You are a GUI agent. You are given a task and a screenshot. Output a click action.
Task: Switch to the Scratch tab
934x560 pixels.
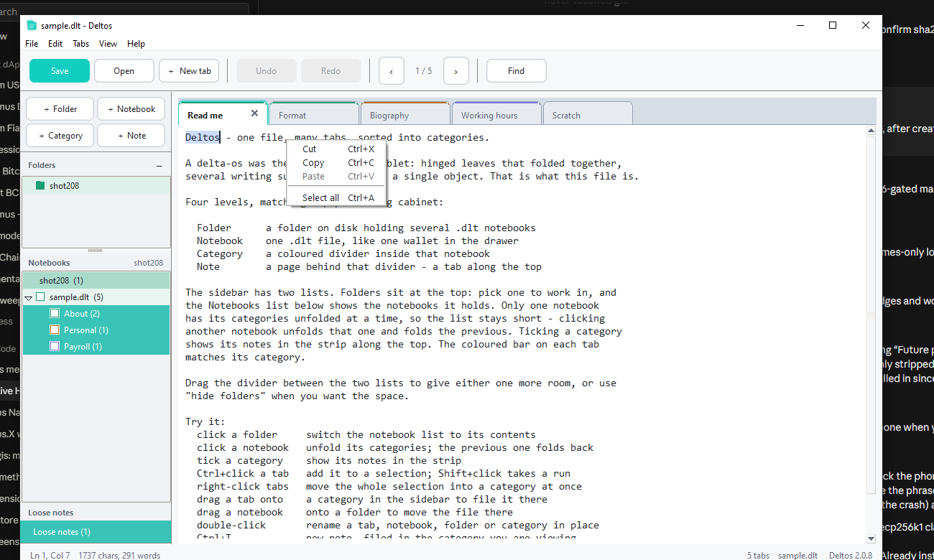[x=588, y=115]
